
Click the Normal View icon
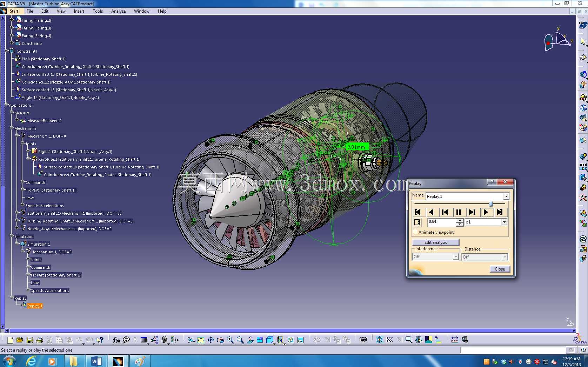point(250,340)
